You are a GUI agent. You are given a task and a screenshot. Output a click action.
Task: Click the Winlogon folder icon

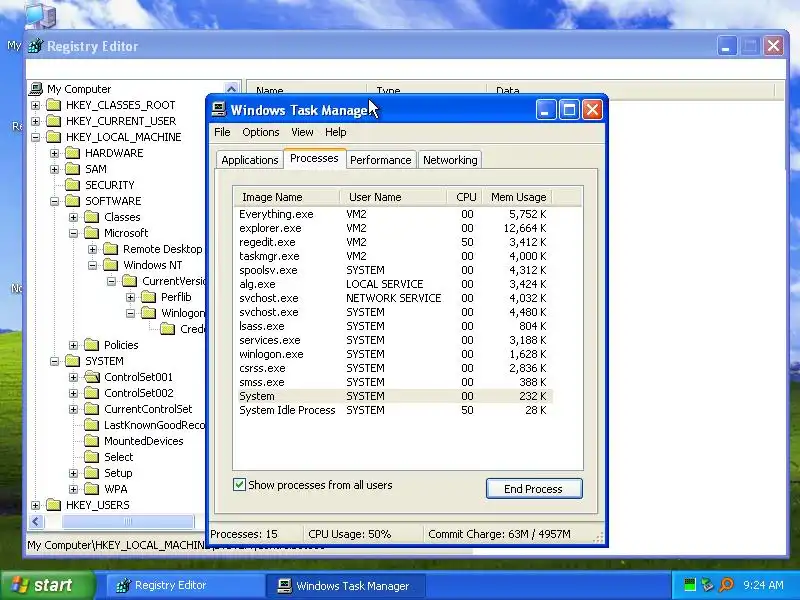pyautogui.click(x=148, y=313)
